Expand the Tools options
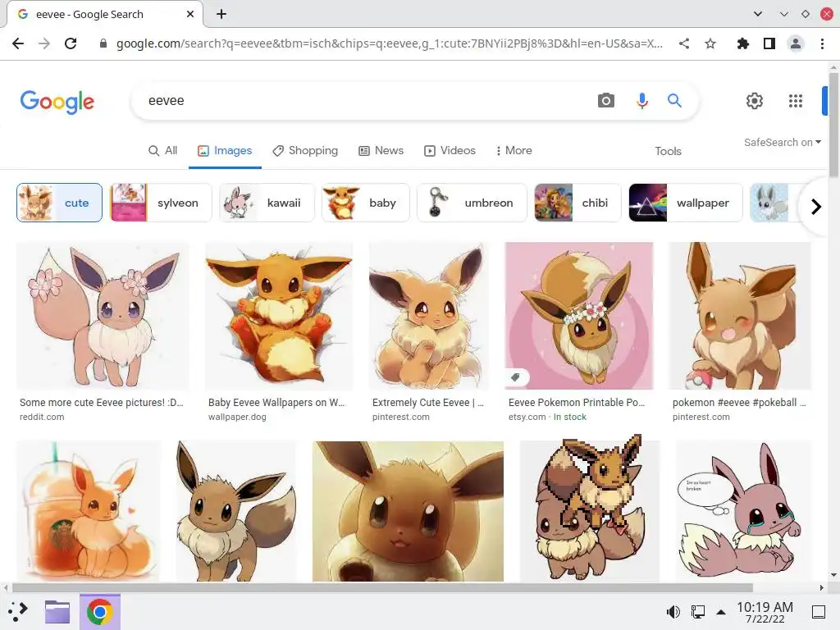Screen dimensions: 840x630 click(668, 151)
